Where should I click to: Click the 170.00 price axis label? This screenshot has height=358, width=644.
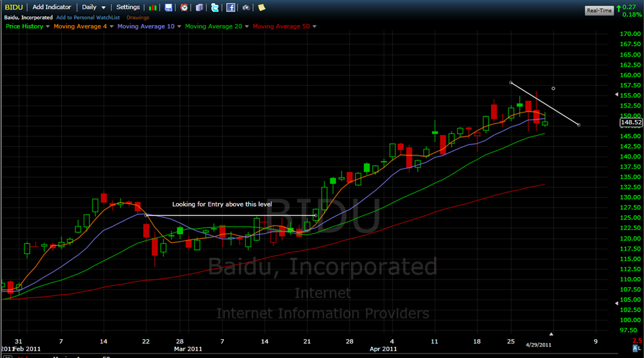630,34
